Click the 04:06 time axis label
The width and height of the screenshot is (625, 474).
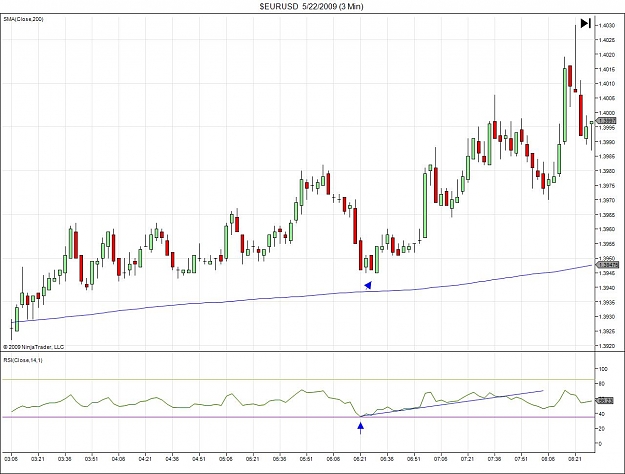click(118, 459)
